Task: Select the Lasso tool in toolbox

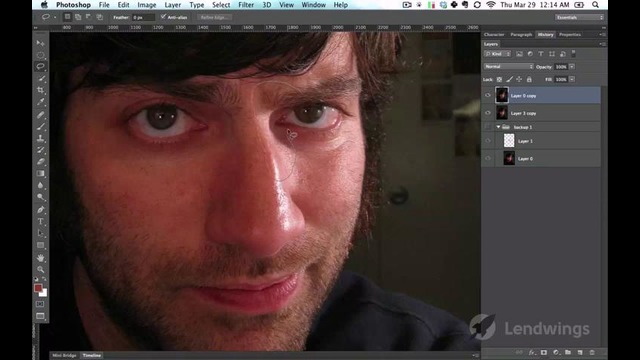Action: pyautogui.click(x=40, y=66)
